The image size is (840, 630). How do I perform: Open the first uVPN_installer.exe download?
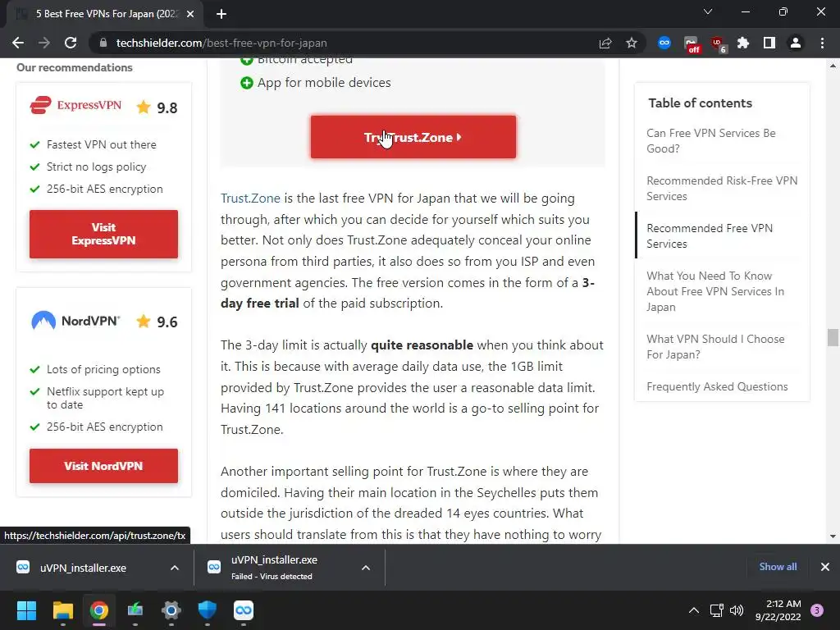point(83,568)
